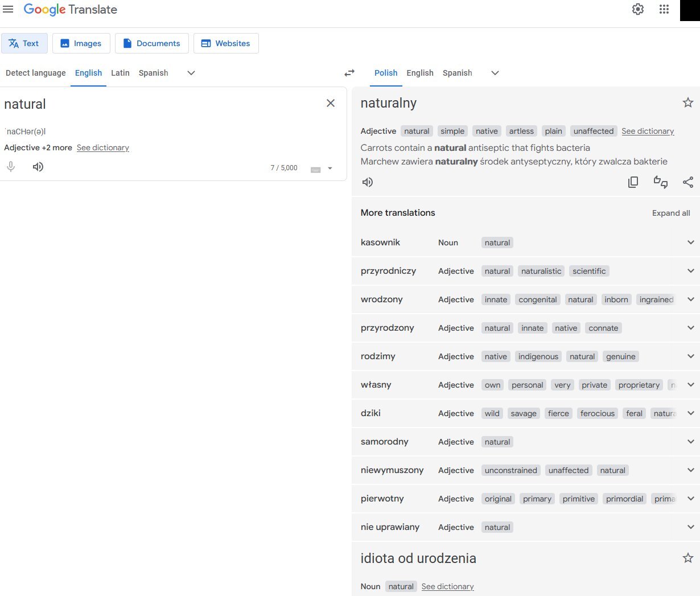The width and height of the screenshot is (700, 596).
Task: Click the microphone voice input icon
Action: point(11,167)
